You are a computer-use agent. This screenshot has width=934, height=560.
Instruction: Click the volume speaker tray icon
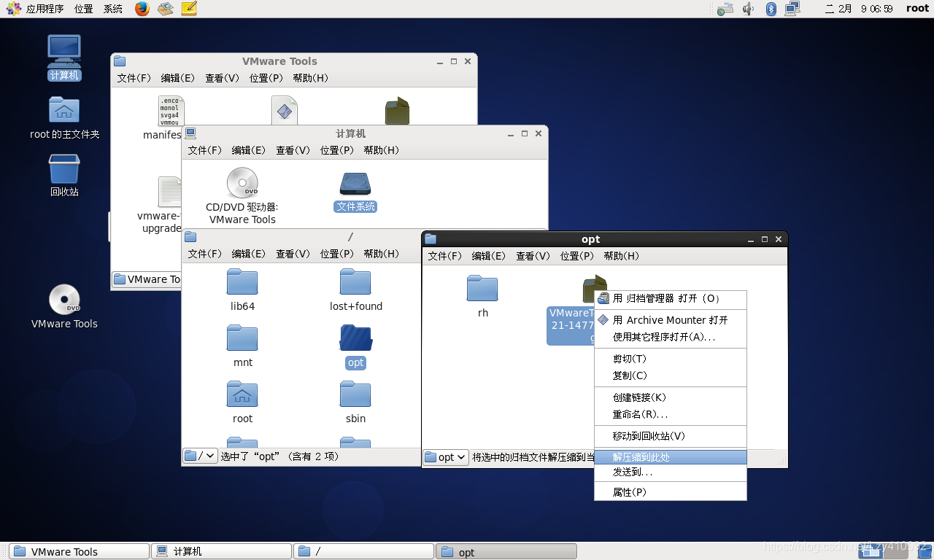pyautogui.click(x=748, y=9)
